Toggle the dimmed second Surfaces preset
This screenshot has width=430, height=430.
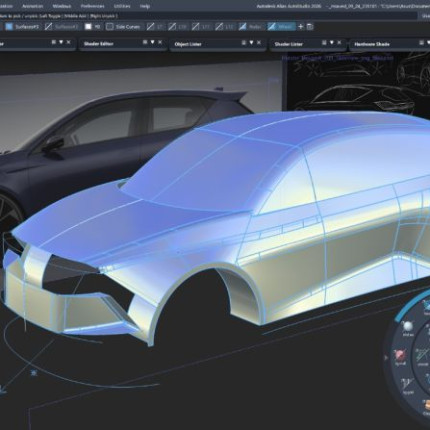click(x=62, y=27)
